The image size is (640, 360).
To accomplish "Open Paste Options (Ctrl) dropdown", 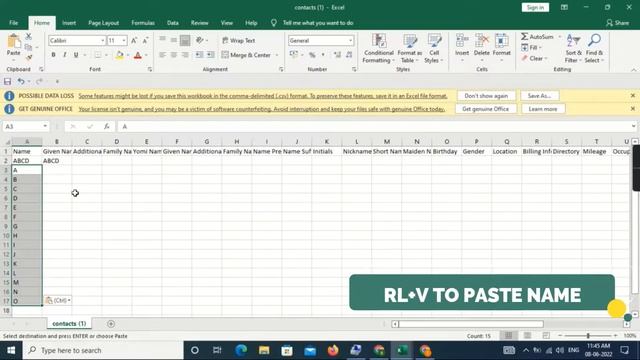I will [x=58, y=300].
